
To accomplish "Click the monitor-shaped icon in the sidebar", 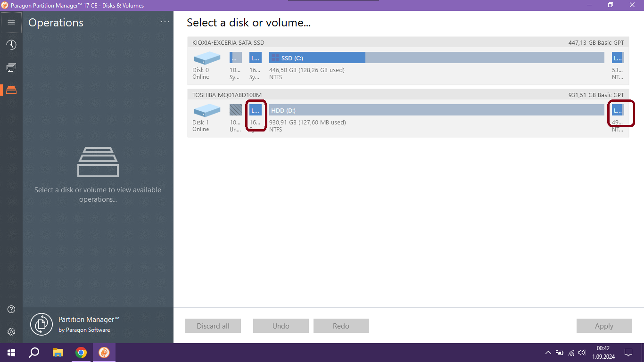I will click(11, 67).
